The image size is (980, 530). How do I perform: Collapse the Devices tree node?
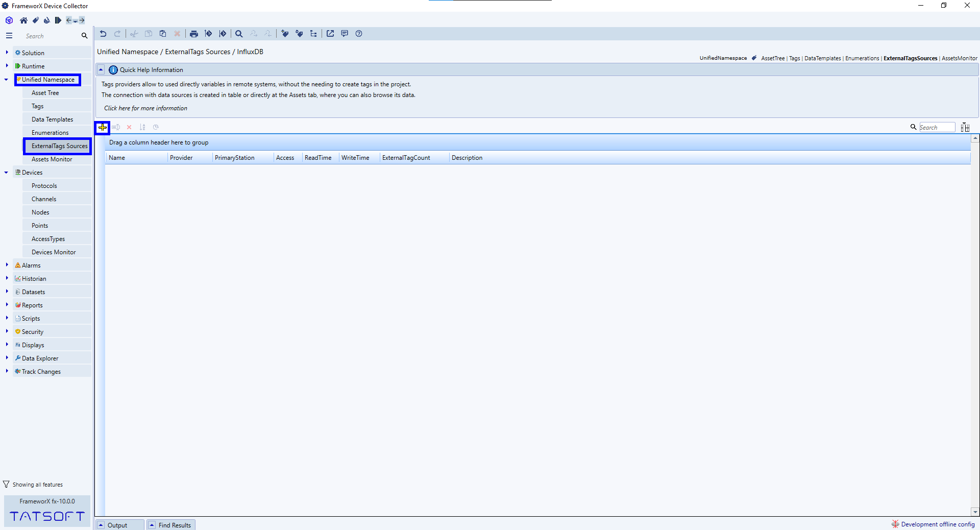6,173
